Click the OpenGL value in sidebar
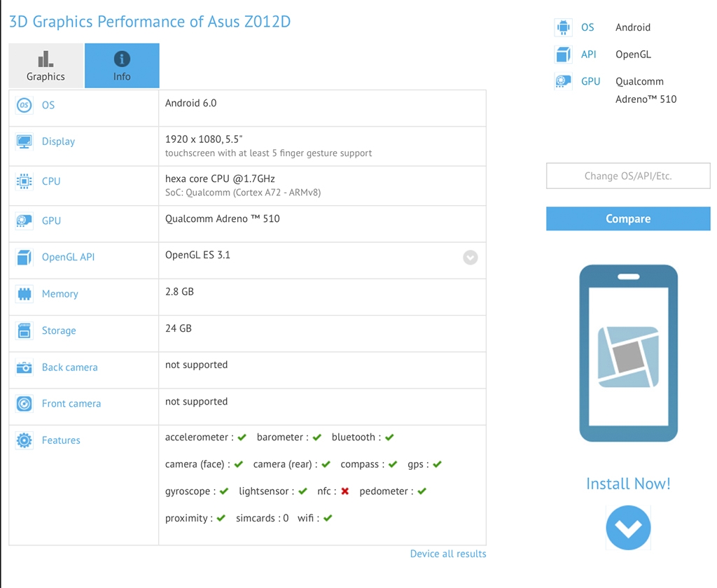The height and width of the screenshot is (588, 717). tap(633, 55)
